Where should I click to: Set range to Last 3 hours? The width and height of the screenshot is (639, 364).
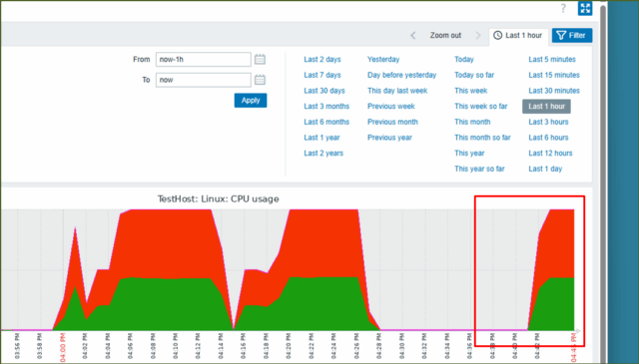click(x=548, y=122)
